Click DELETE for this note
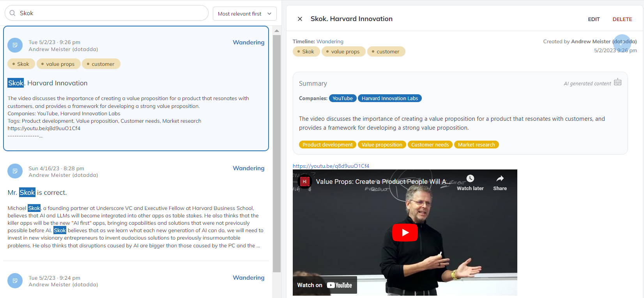This screenshot has height=298, width=644. pyautogui.click(x=622, y=19)
